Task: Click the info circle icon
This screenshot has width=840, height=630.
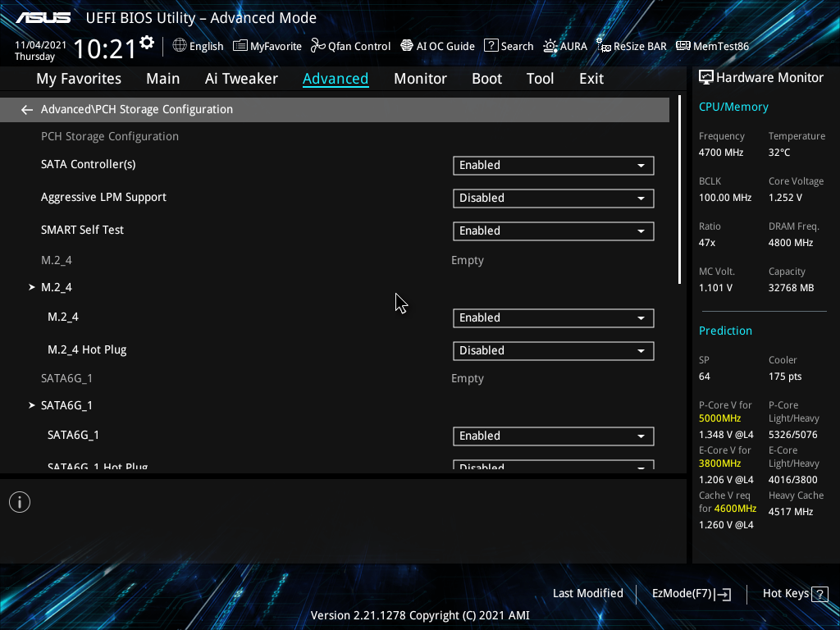Action: coord(20,502)
